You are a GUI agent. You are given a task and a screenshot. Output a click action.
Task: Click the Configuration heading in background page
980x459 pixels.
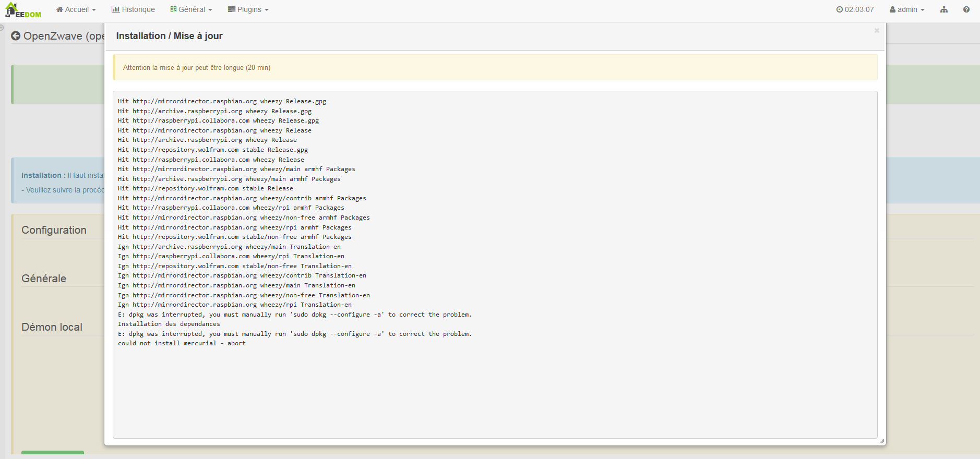(x=54, y=230)
